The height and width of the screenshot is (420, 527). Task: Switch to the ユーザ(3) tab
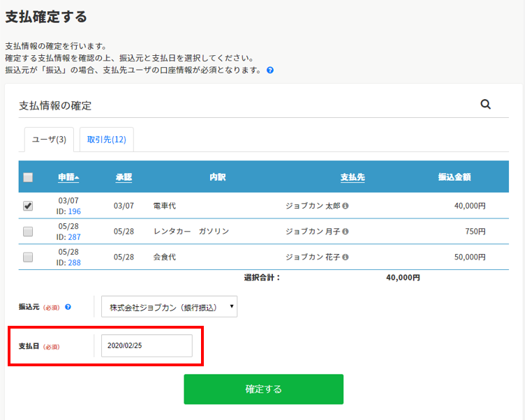click(x=49, y=140)
